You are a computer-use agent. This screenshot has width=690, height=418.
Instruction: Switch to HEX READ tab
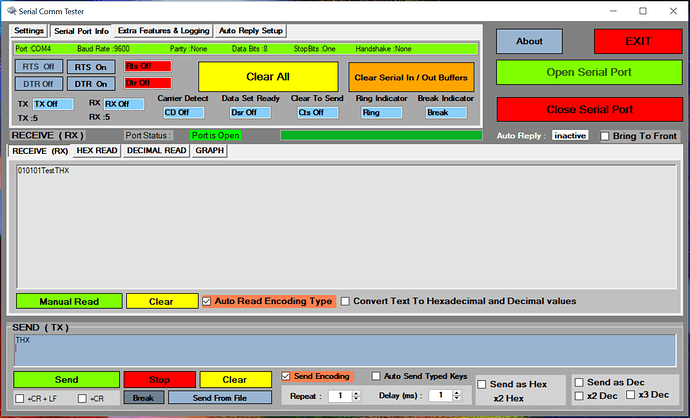pyautogui.click(x=97, y=150)
